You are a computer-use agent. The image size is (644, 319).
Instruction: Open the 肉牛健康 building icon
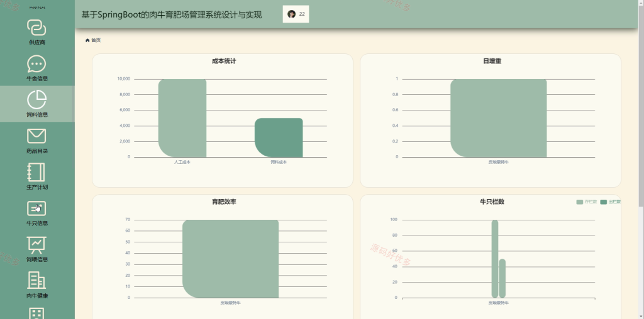pyautogui.click(x=36, y=281)
